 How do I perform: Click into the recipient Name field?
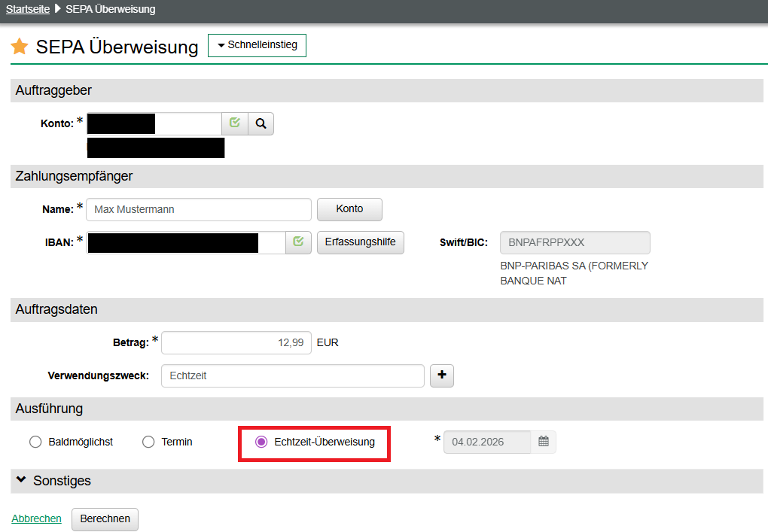[198, 209]
